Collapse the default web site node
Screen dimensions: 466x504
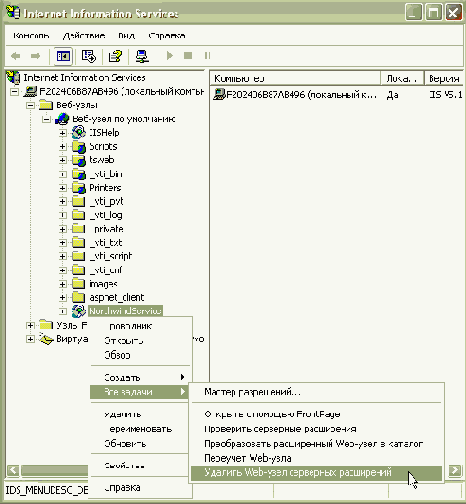(47, 119)
